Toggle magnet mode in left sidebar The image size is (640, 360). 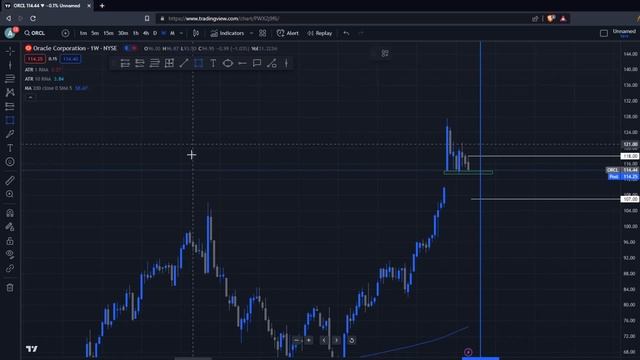(10, 213)
